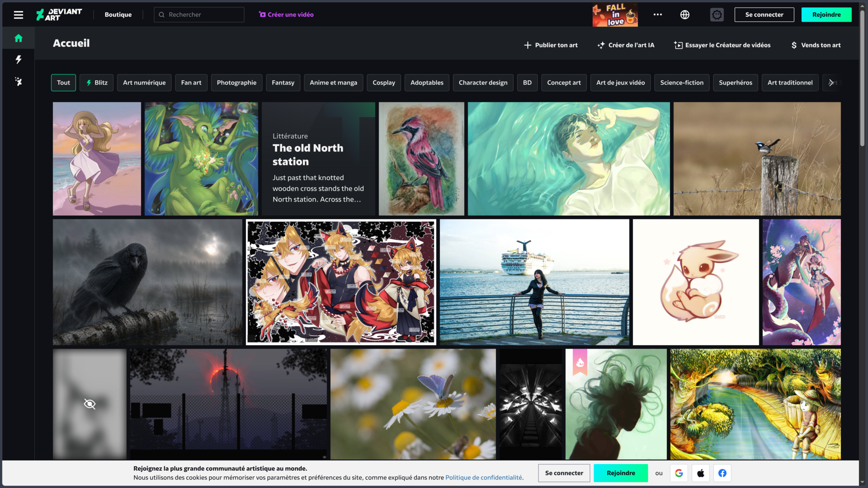The width and height of the screenshot is (868, 488).
Task: Click Créer une vidéo link
Action: point(286,15)
